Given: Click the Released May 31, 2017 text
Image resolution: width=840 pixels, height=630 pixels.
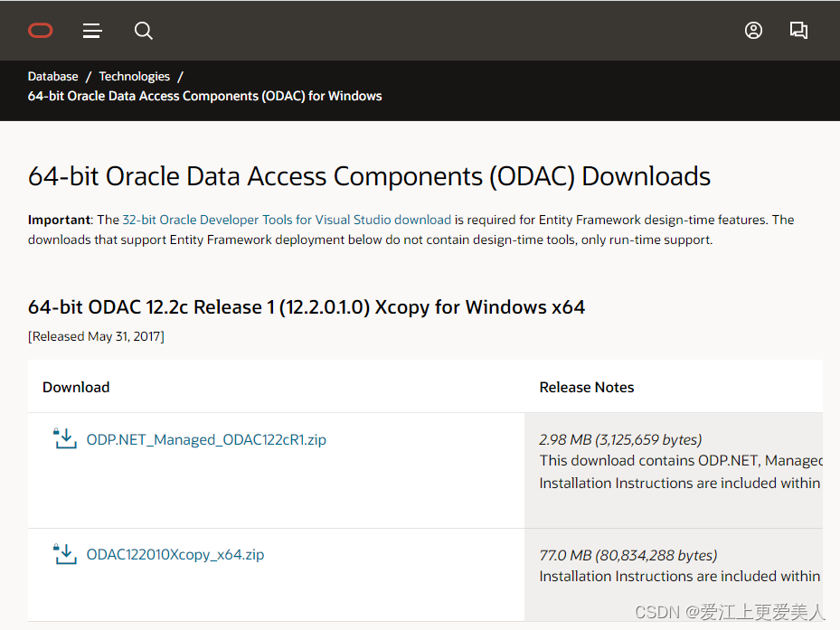Looking at the screenshot, I should tap(96, 336).
